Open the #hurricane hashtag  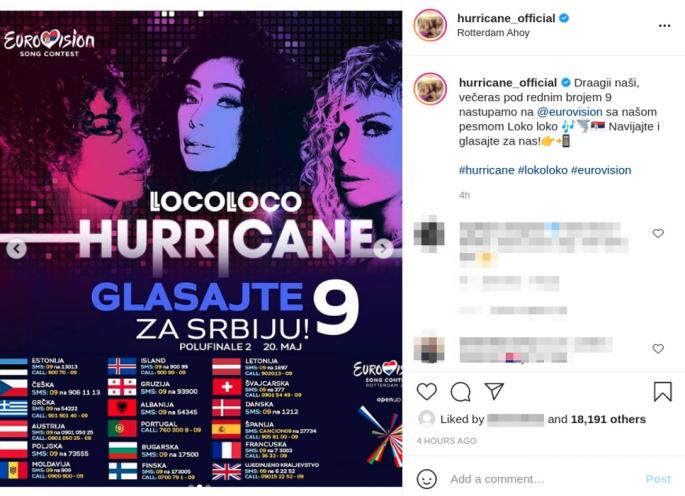[x=486, y=170]
